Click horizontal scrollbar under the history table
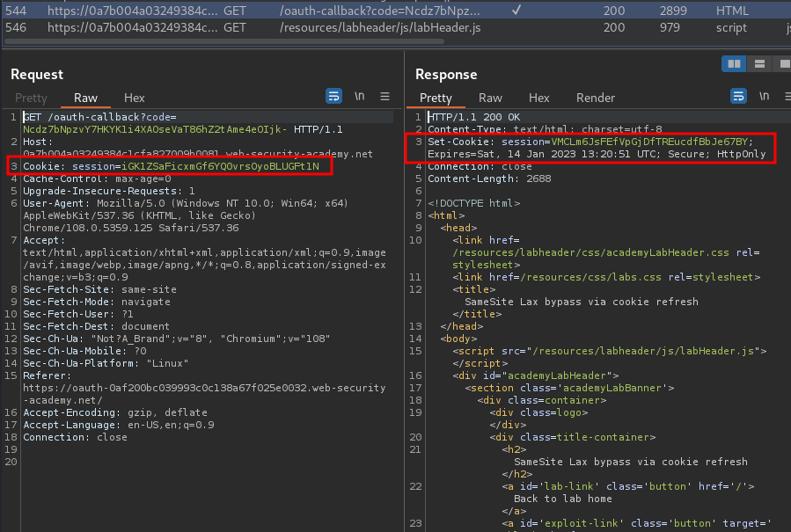Viewport: 791px width, 532px height. coord(224,41)
